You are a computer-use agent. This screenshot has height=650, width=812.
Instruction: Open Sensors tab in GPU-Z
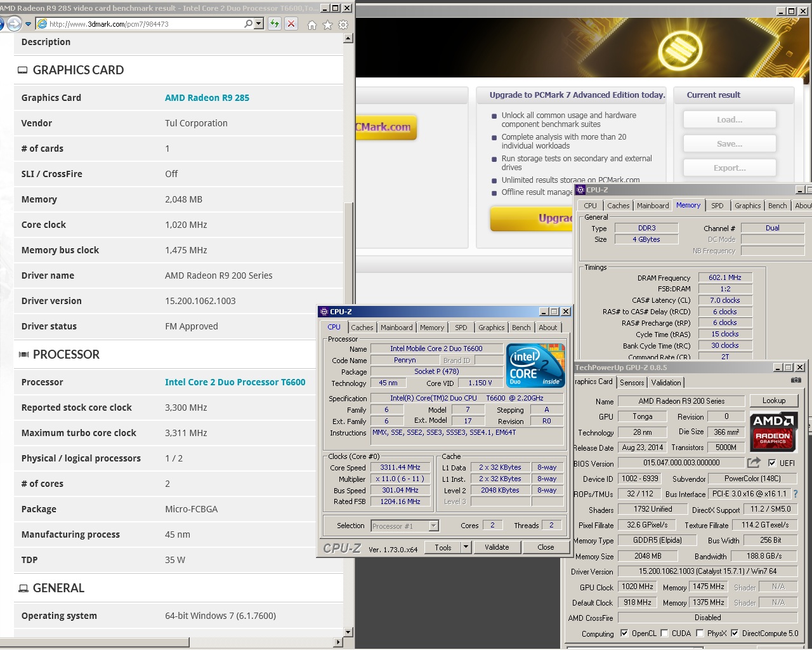point(632,382)
